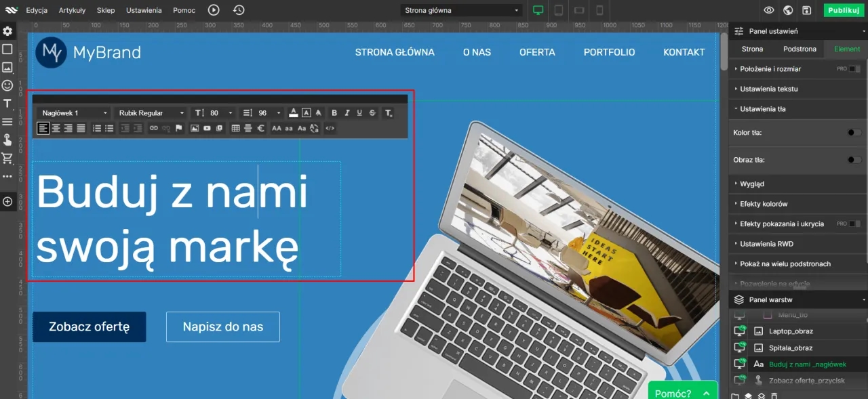The image size is (868, 399).
Task: Insert a table into the text
Action: click(x=235, y=128)
